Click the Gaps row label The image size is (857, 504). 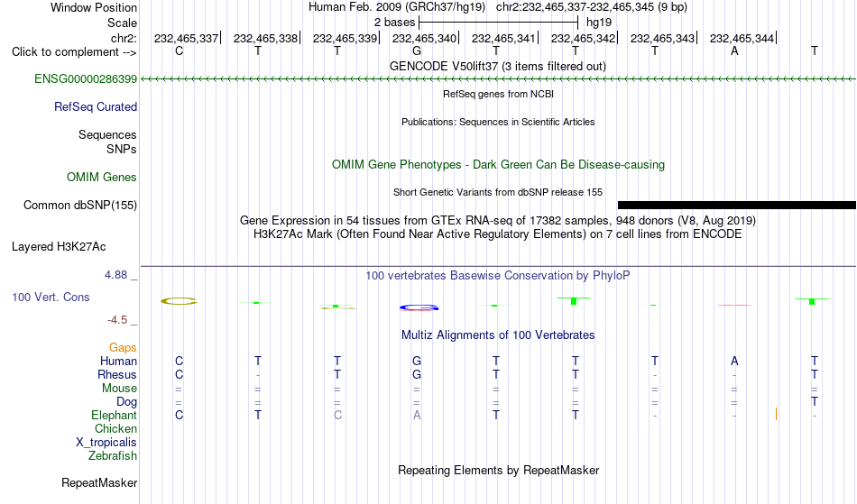tap(123, 348)
